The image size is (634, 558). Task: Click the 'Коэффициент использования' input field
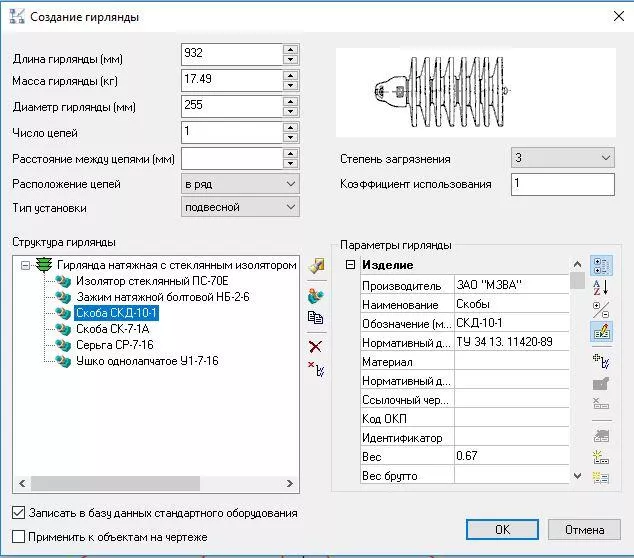(561, 184)
